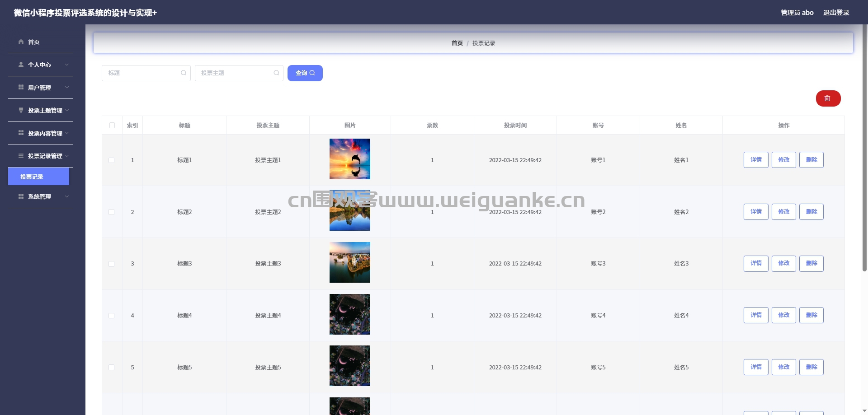Open the 个人中心 sidebar menu
This screenshot has width=868, height=415.
[x=41, y=65]
